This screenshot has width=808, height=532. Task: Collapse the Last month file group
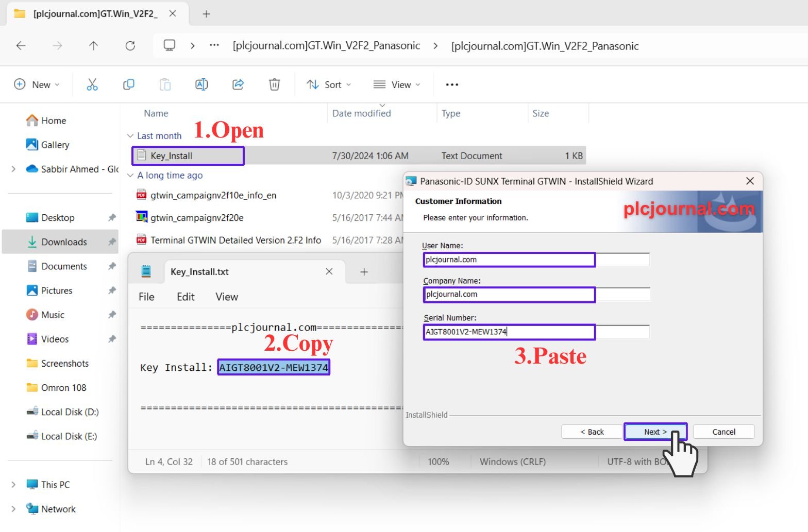130,136
